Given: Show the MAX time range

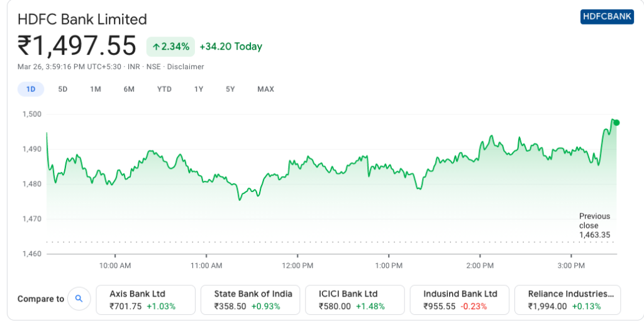Looking at the screenshot, I should point(265,89).
